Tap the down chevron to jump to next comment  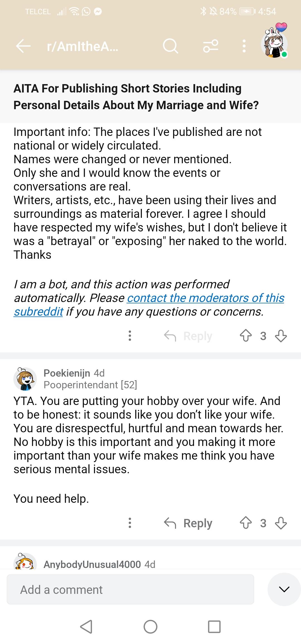pyautogui.click(x=284, y=589)
